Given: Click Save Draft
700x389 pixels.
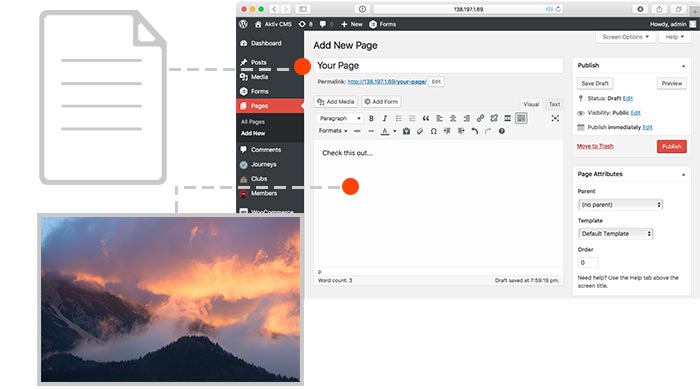Looking at the screenshot, I should [x=595, y=84].
